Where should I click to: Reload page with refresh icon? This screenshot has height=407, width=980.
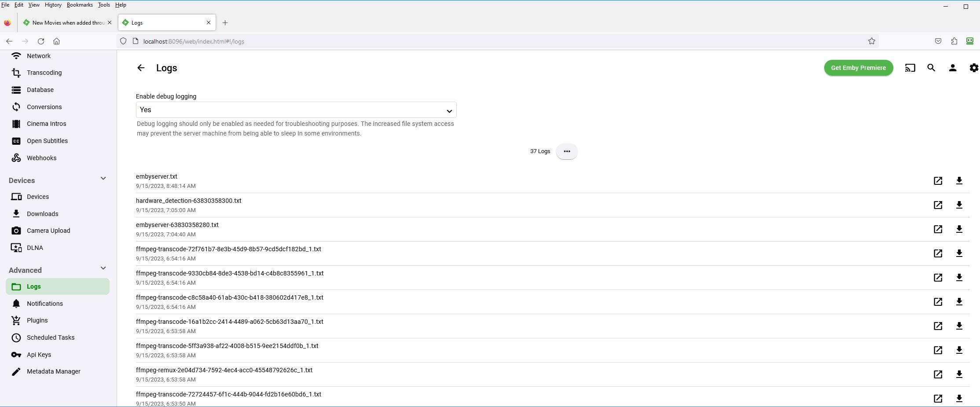(x=40, y=41)
